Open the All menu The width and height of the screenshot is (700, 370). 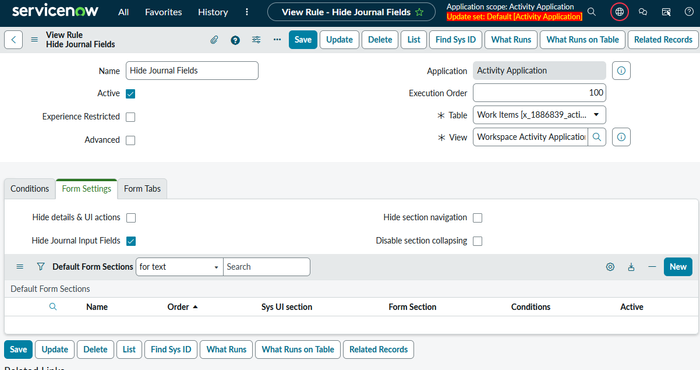coord(124,12)
